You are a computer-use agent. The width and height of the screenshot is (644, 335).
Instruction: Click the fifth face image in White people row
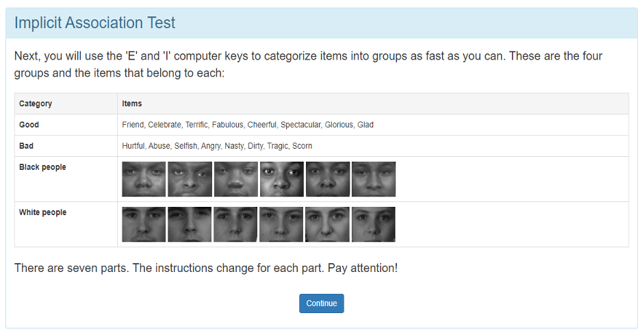[x=327, y=225]
